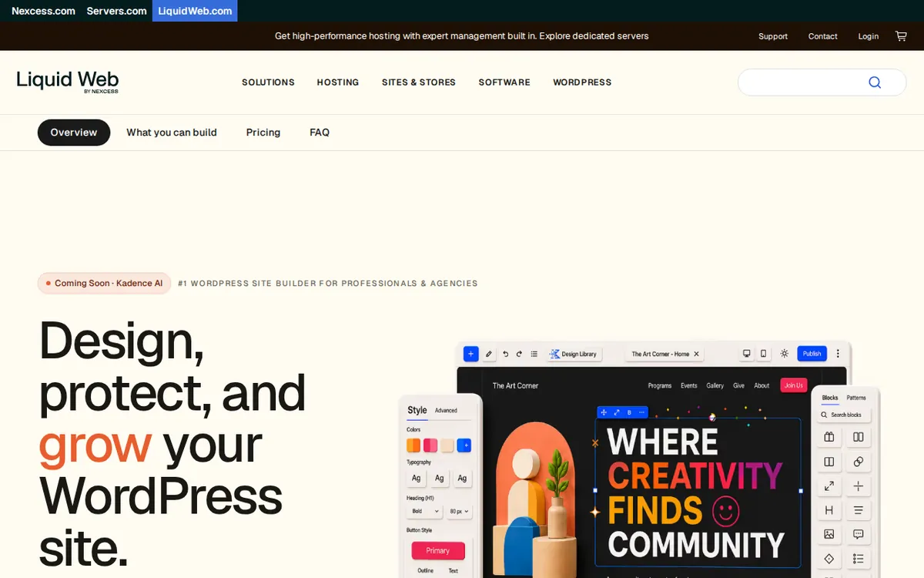Insert the heading H block
Image resolution: width=924 pixels, height=578 pixels.
pos(829,510)
